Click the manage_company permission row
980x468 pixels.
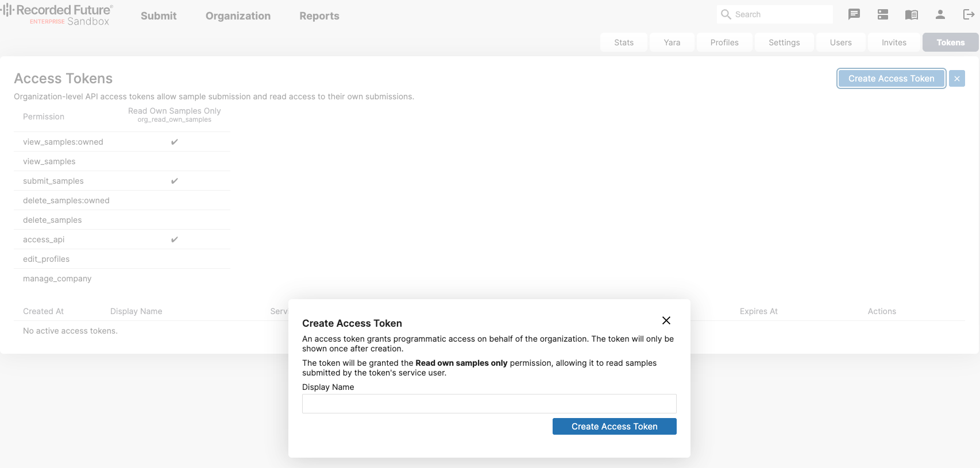click(x=122, y=279)
